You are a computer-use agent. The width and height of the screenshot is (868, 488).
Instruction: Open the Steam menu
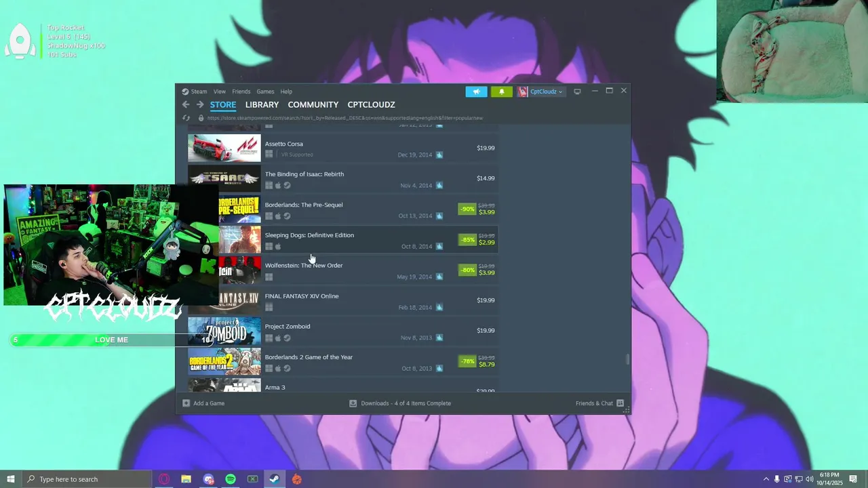click(x=199, y=91)
